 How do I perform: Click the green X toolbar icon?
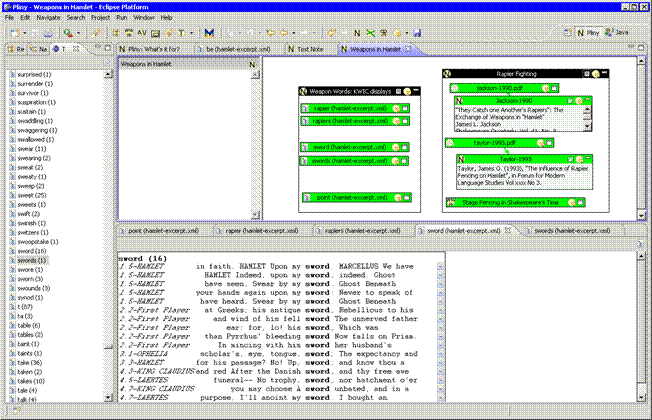click(x=370, y=33)
